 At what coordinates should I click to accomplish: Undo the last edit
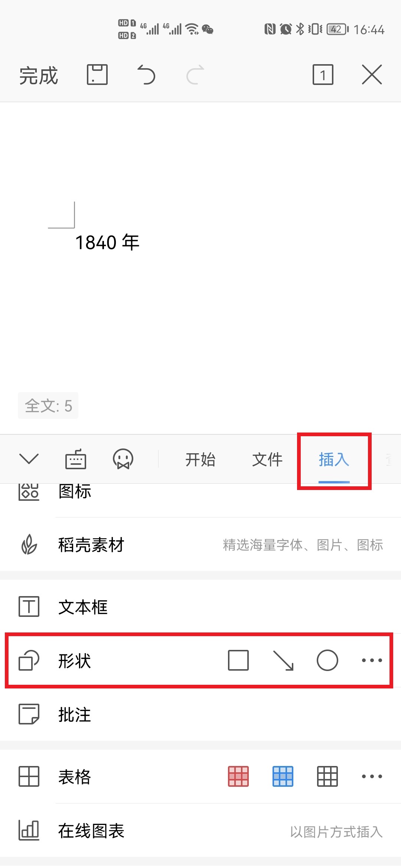[x=146, y=75]
